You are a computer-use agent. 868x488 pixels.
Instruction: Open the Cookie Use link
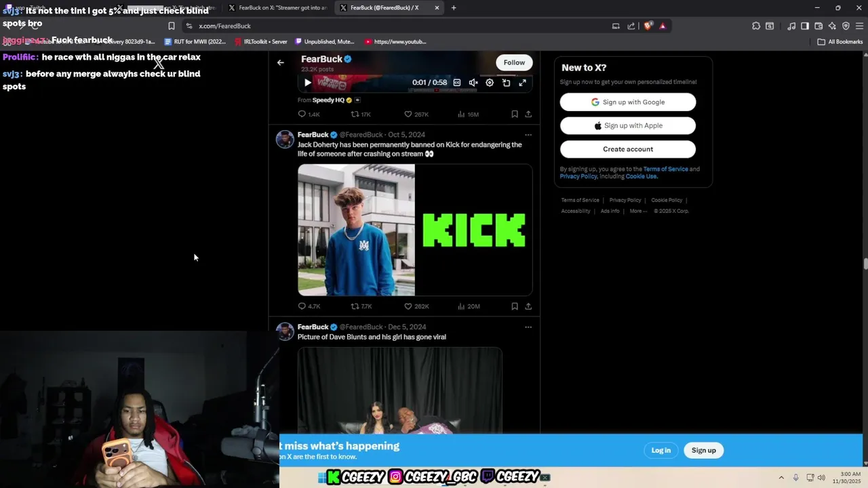tap(642, 176)
